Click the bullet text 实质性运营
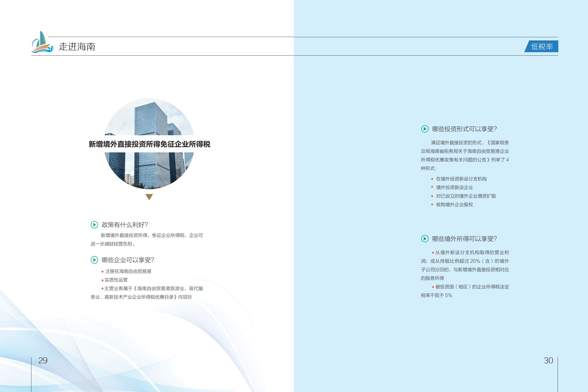The width and height of the screenshot is (588, 392). pos(116,280)
